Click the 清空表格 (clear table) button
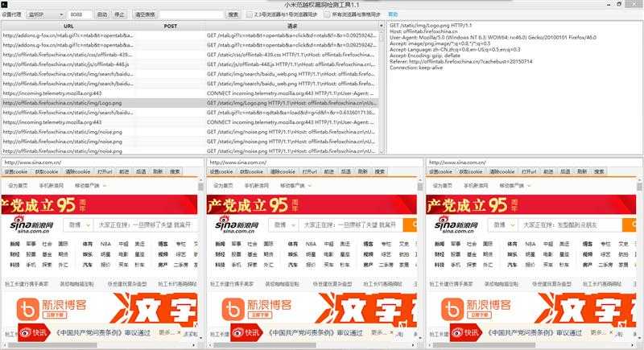The image size is (644, 350). [x=145, y=14]
